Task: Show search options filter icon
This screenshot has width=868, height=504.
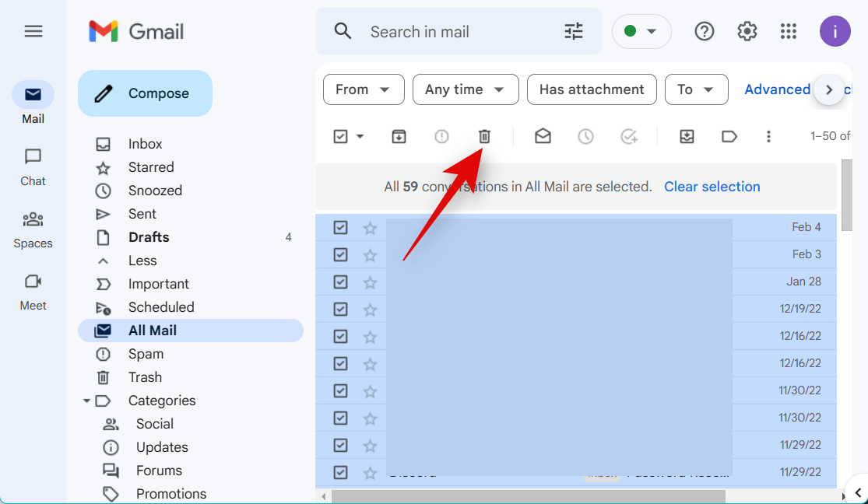Action: 574,31
